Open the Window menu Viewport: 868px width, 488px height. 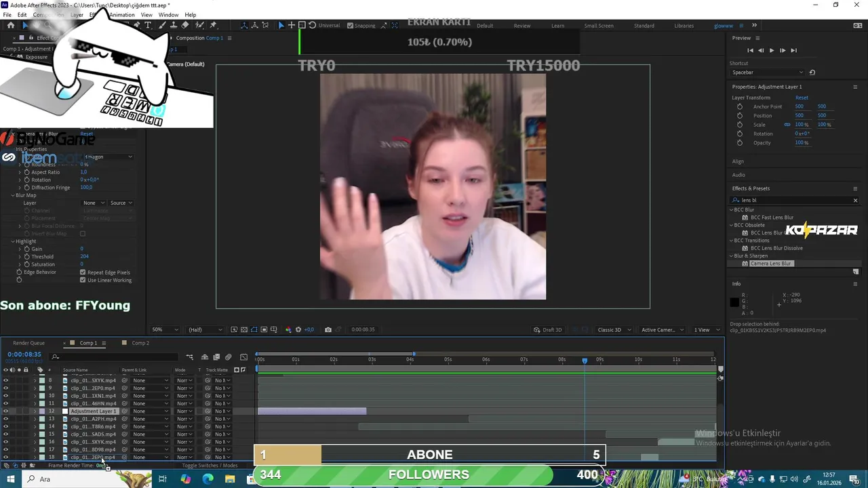point(168,15)
